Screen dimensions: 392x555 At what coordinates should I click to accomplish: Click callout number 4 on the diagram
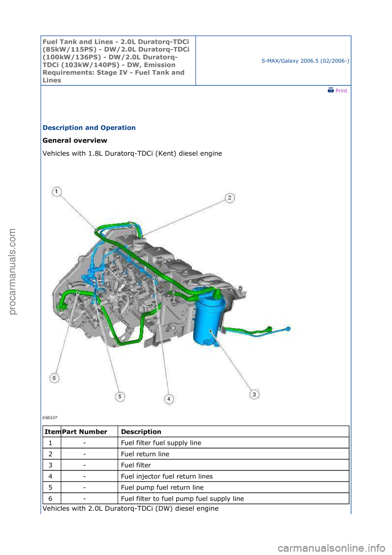pyautogui.click(x=169, y=399)
